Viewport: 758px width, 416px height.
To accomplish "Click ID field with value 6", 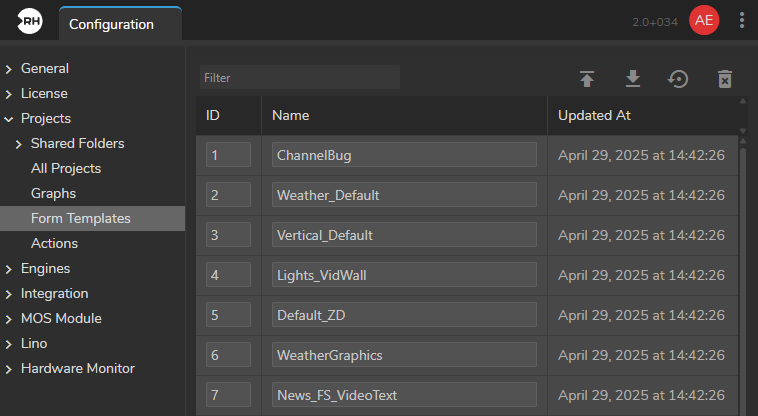I will (228, 355).
